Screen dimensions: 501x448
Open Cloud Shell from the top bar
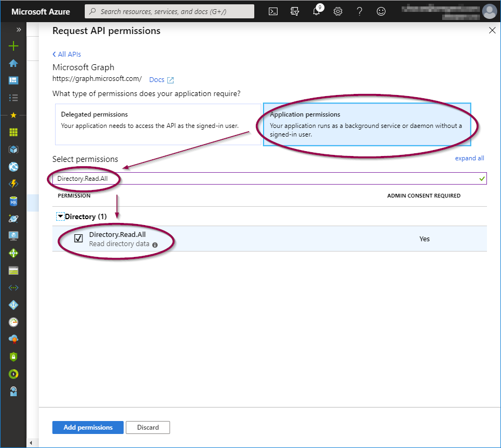[x=273, y=11]
